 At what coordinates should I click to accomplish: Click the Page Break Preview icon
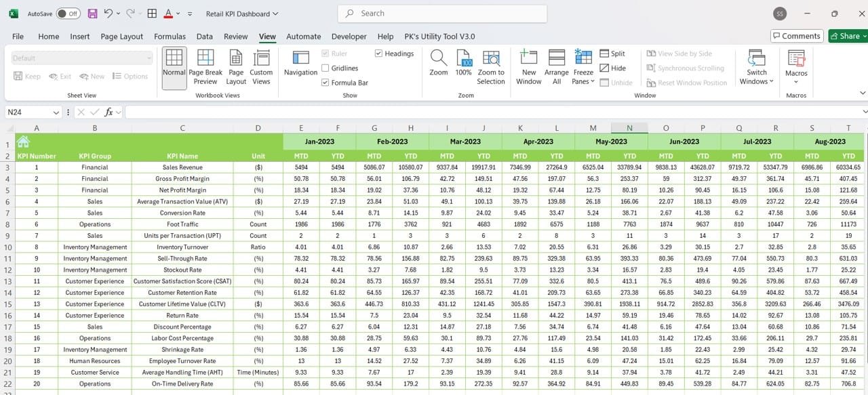tap(205, 58)
